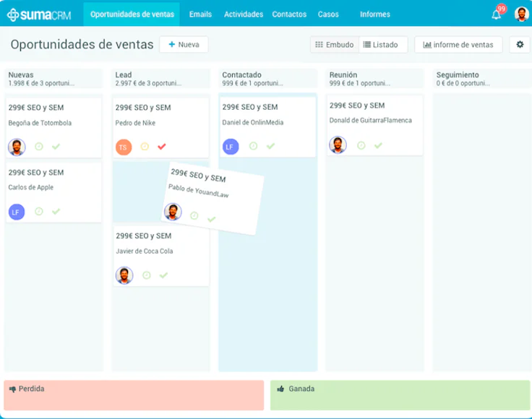Click clock icon on Carlos de Apple card
This screenshot has height=419, width=532.
39,212
